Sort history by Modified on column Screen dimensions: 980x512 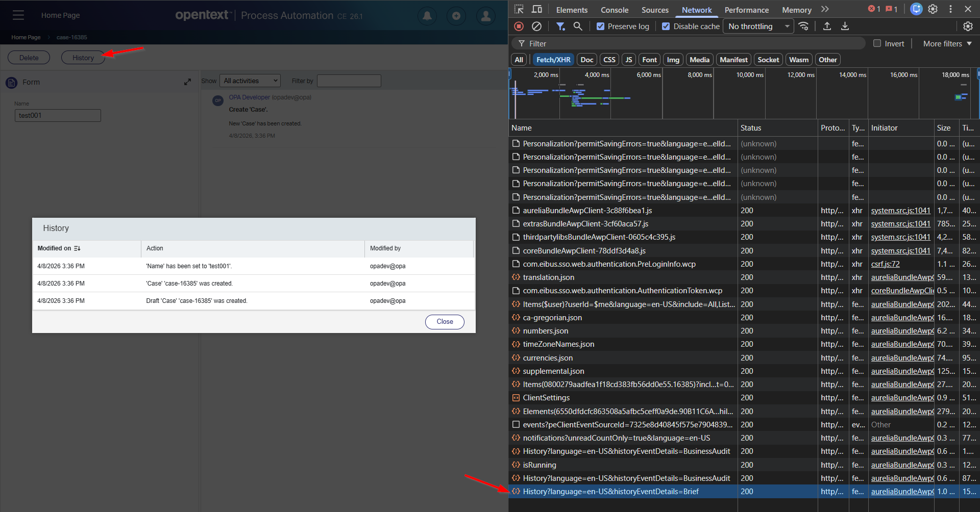coord(59,248)
